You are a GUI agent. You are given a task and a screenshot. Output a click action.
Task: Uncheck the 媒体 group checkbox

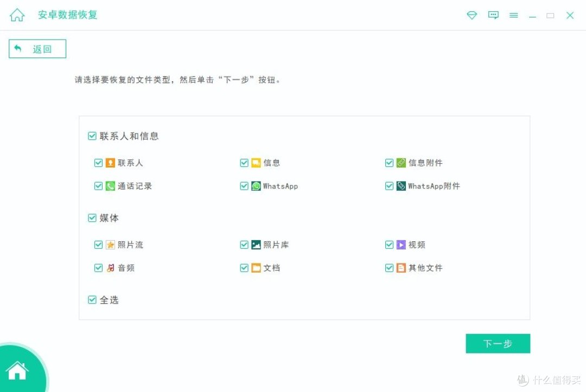92,218
